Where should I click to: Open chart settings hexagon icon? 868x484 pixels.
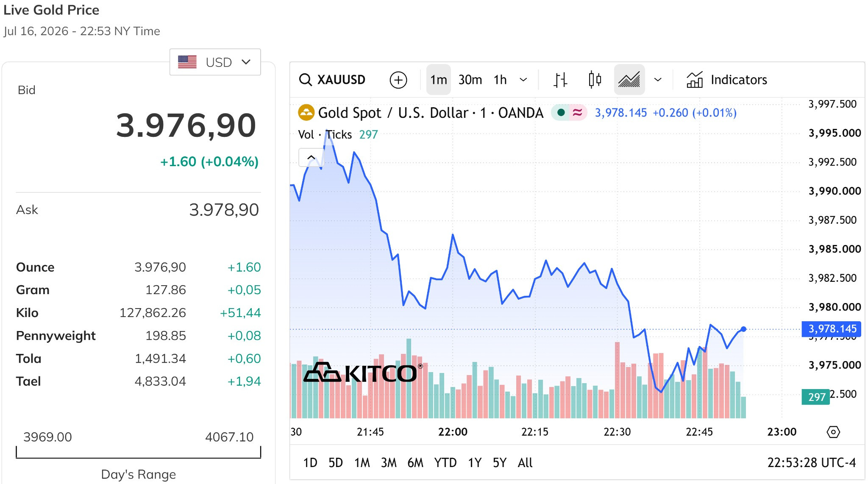point(833,432)
